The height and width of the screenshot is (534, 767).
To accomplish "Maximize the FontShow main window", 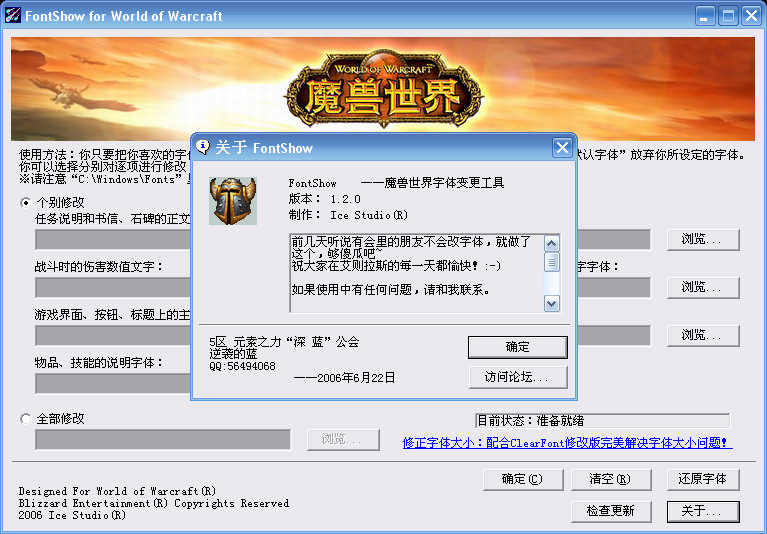I will click(x=728, y=16).
